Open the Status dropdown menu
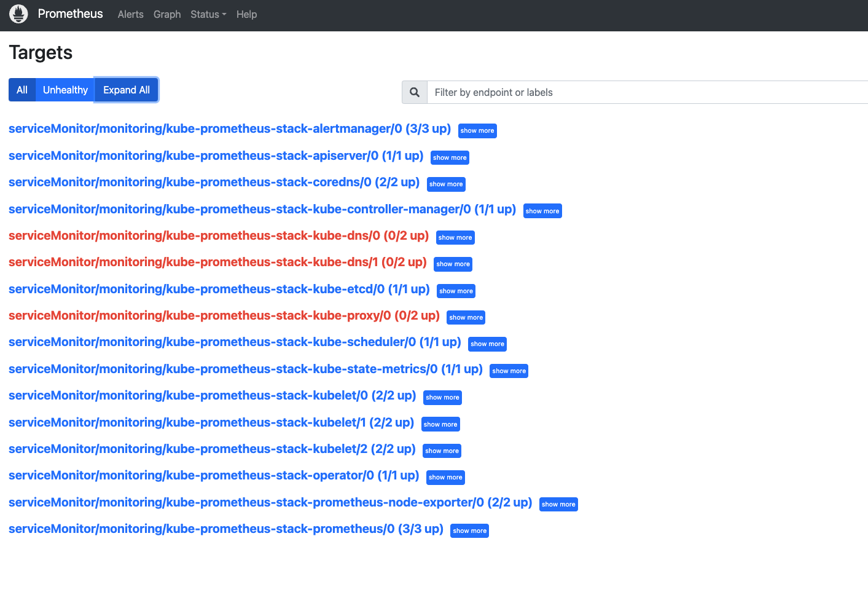This screenshot has width=868, height=611. 208,14
